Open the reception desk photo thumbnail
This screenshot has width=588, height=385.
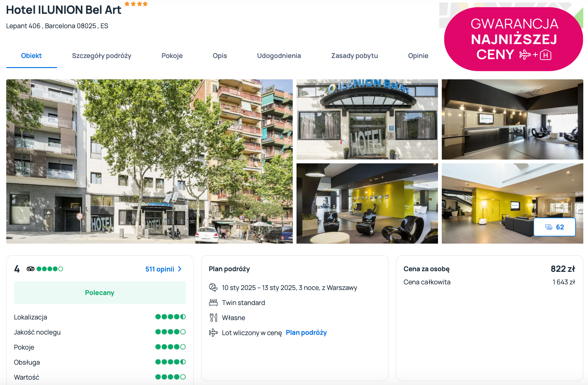[x=512, y=119]
